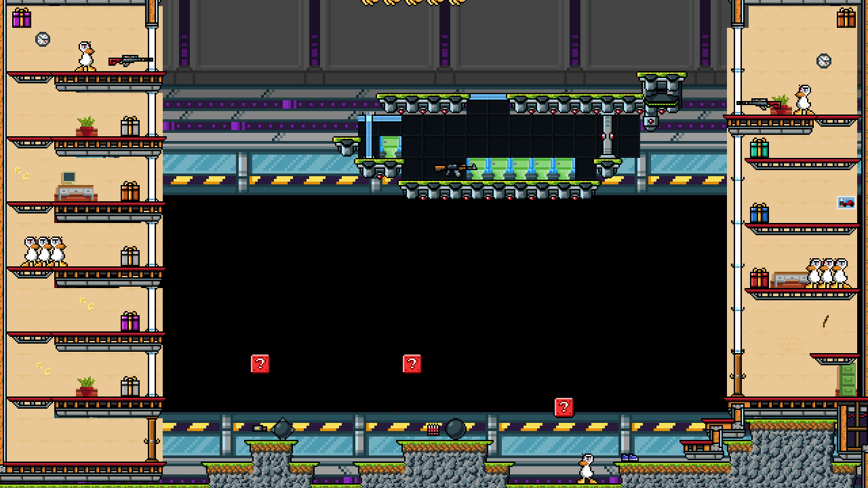Screen dimensions: 868x488
Task: Hit the question block nearest the ground duck
Action: (564, 407)
